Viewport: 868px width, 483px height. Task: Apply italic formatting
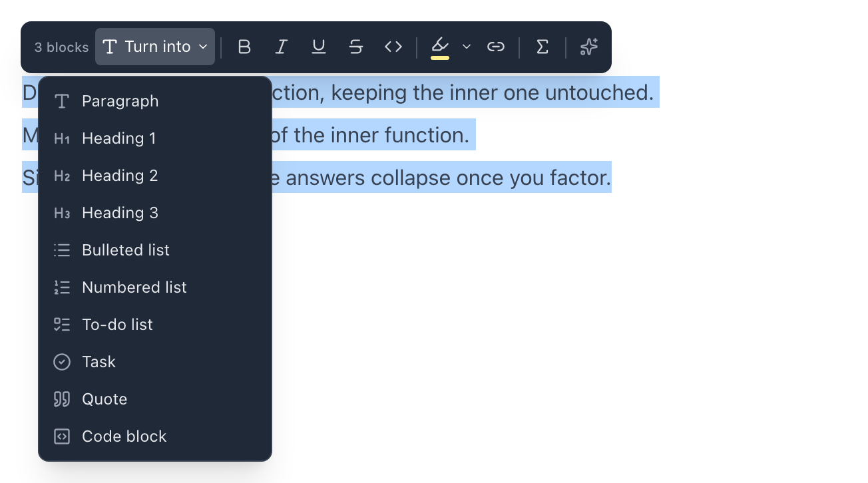[282, 47]
